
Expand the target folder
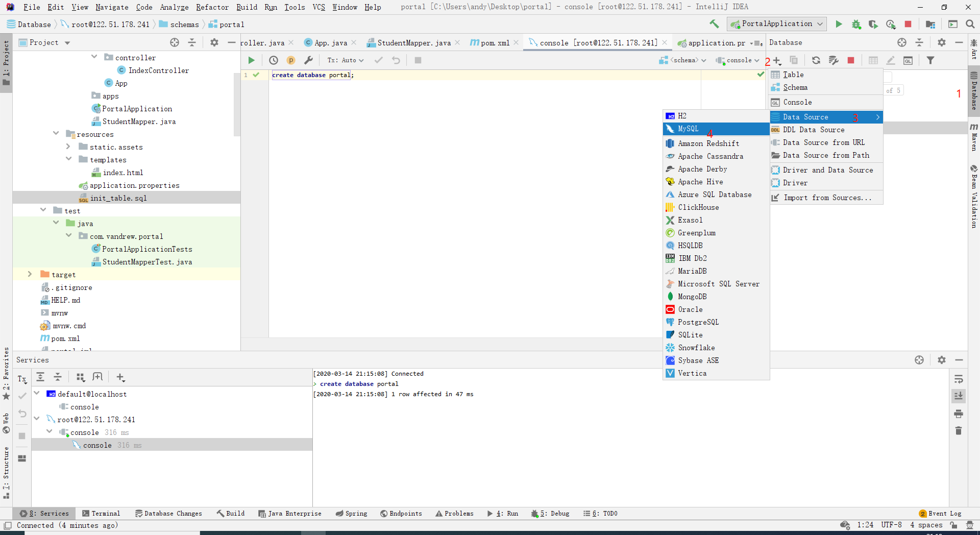coord(30,274)
